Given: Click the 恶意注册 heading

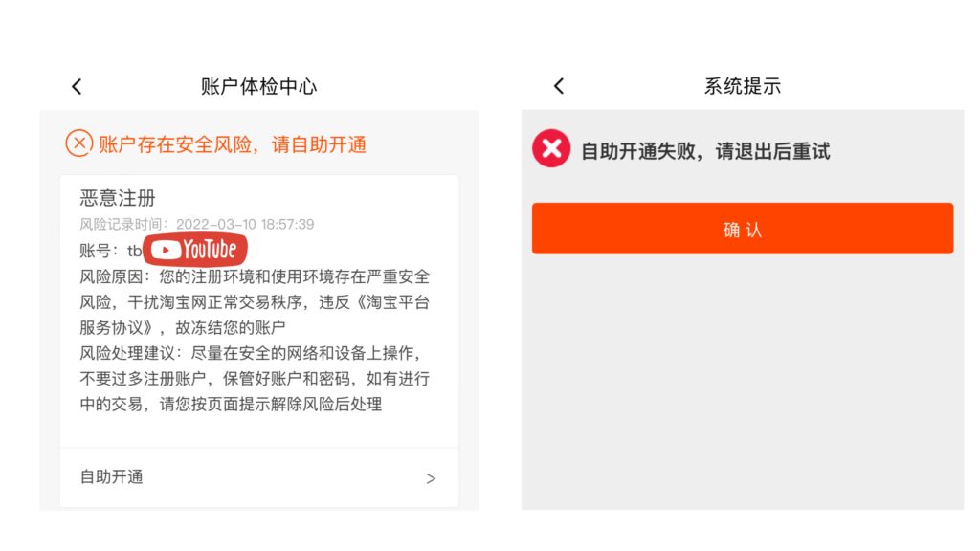Looking at the screenshot, I should (x=118, y=198).
